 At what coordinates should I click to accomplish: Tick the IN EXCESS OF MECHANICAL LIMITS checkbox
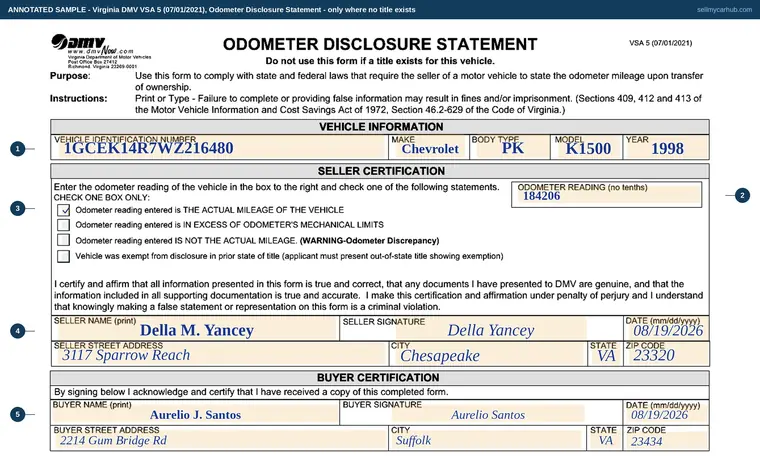tap(63, 225)
